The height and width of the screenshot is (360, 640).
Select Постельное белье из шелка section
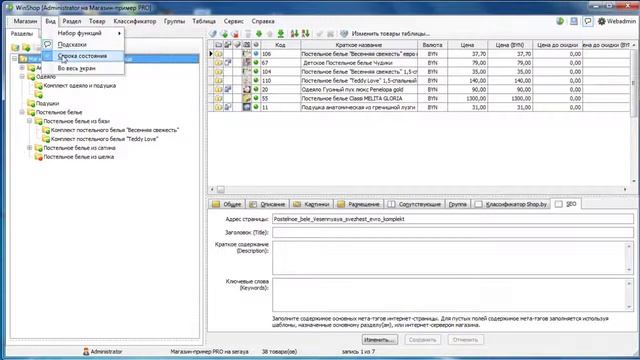tap(78, 157)
